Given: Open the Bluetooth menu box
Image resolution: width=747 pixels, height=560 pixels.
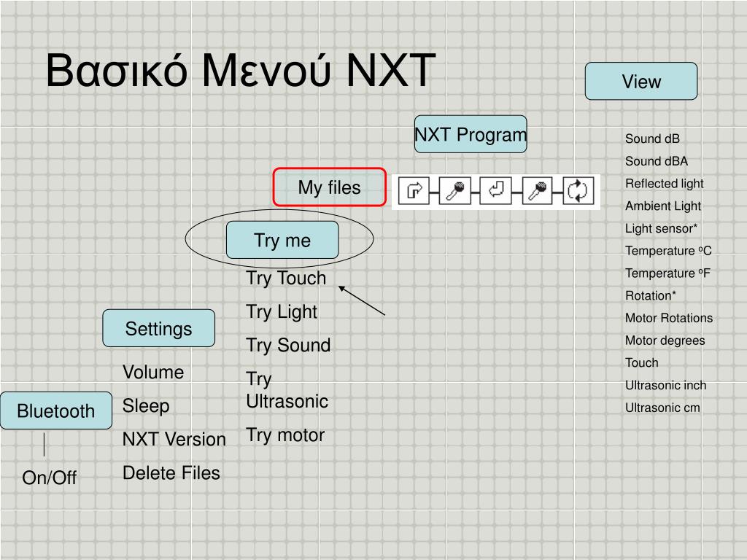Looking at the screenshot, I should tap(56, 411).
